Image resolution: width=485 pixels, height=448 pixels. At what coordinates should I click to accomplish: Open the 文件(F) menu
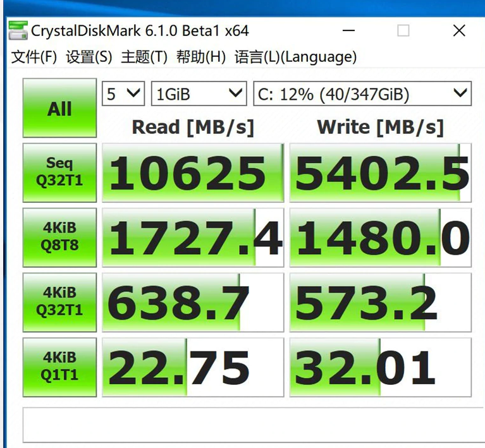click(x=34, y=57)
